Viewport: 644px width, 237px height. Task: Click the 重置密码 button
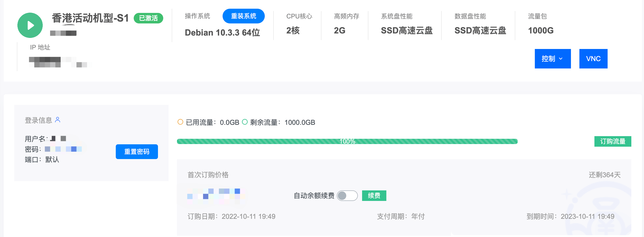137,151
